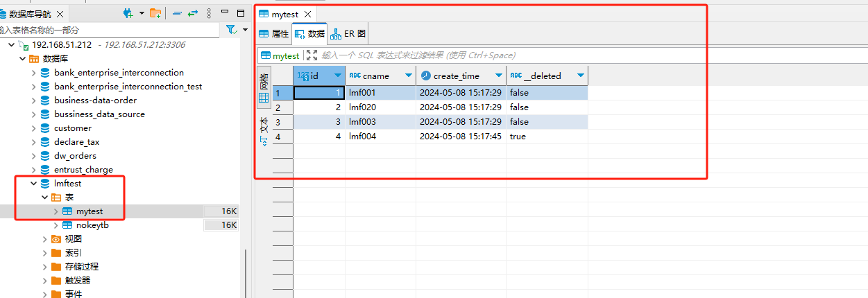Open the create_time column filter dropdown

click(x=499, y=76)
